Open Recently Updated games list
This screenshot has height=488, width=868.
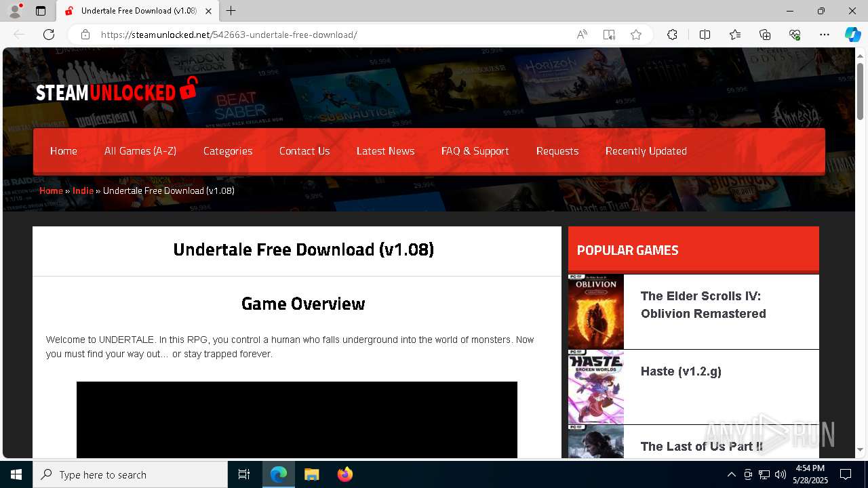point(646,151)
